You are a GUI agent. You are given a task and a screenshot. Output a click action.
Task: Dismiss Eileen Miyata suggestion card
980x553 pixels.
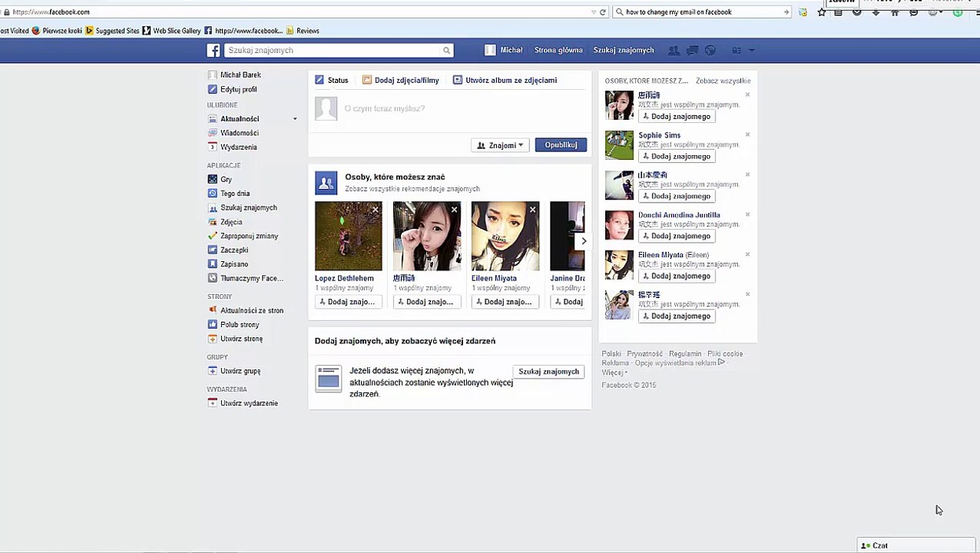[532, 209]
